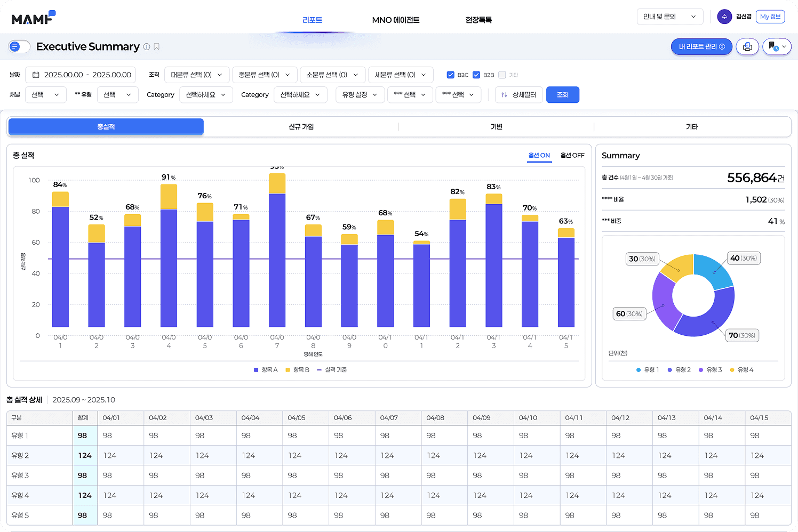This screenshot has height=532, width=798.
Task: Click the user avatar icon
Action: 724,17
